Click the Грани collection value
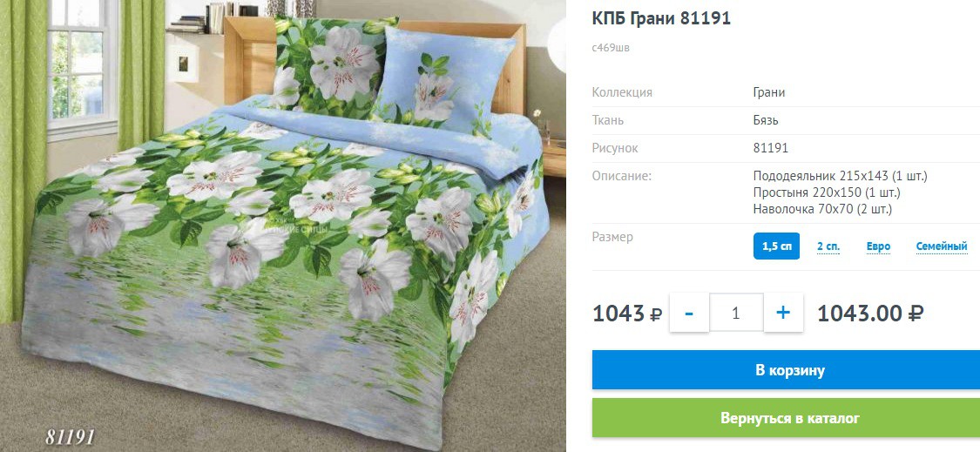Image resolution: width=980 pixels, height=452 pixels. [x=768, y=92]
